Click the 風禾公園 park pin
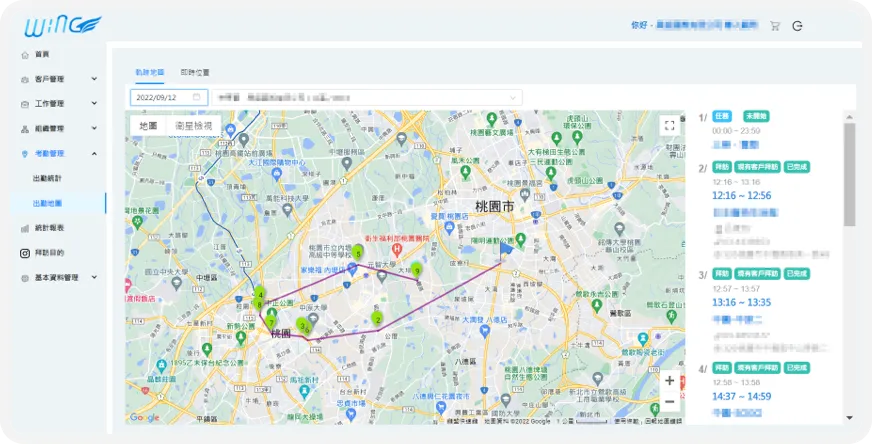Screen dimensions: 872x444 tap(466, 171)
